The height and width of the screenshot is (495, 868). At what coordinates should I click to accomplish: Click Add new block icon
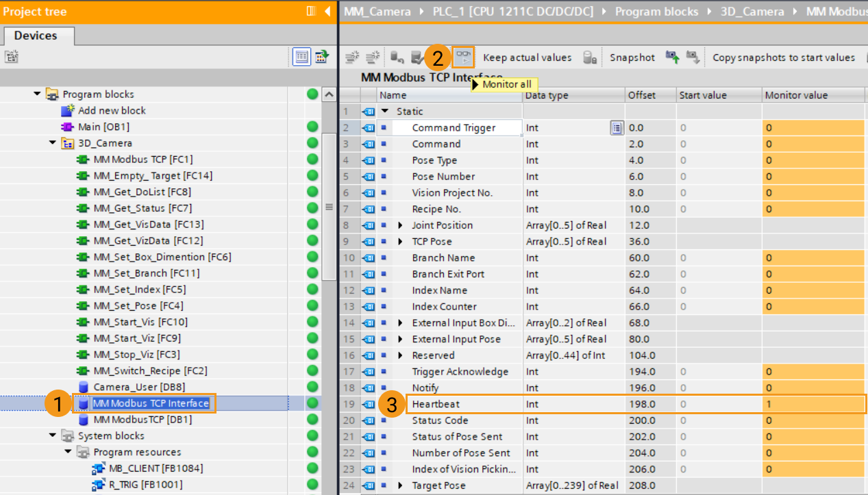pyautogui.click(x=67, y=111)
